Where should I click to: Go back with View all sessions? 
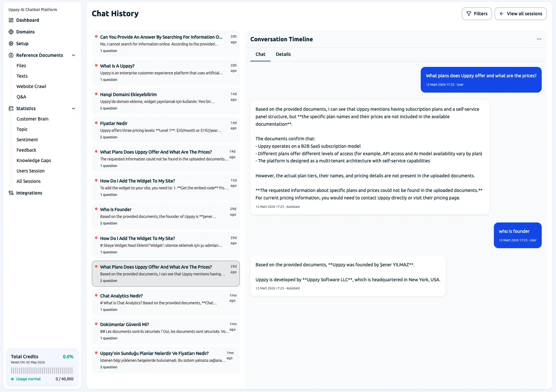click(521, 14)
